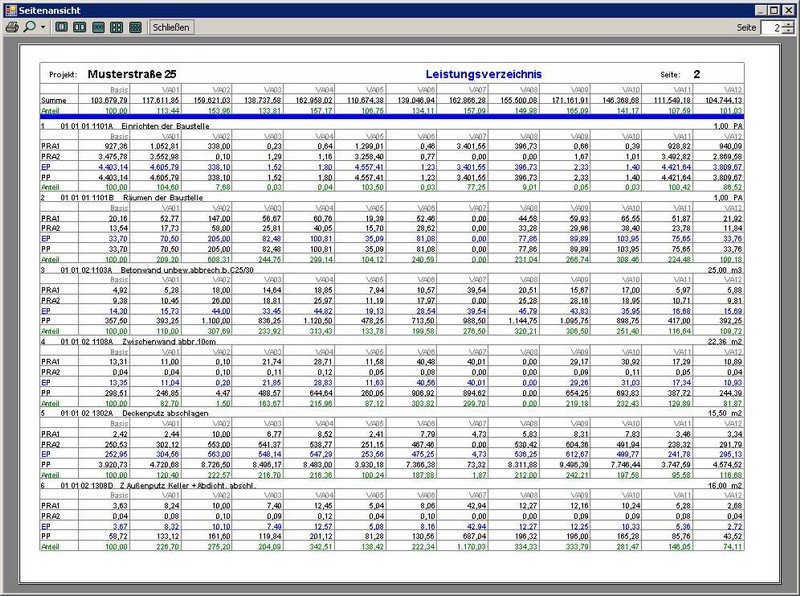This screenshot has width=800, height=596.
Task: Display four pages in preview
Action: tap(116, 27)
